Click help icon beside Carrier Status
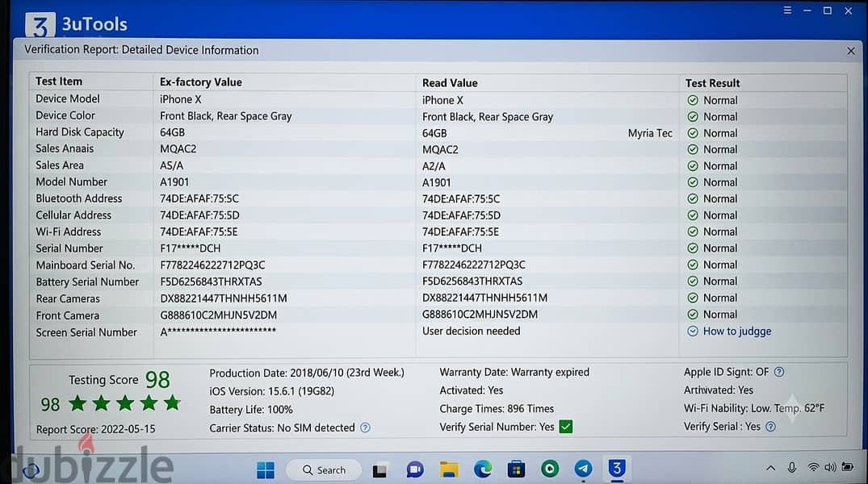This screenshot has width=868, height=484. coord(365,428)
